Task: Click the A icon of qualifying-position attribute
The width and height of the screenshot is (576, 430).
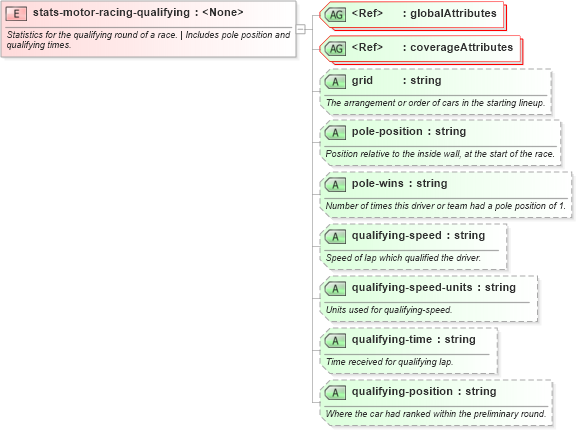Action: [335, 393]
